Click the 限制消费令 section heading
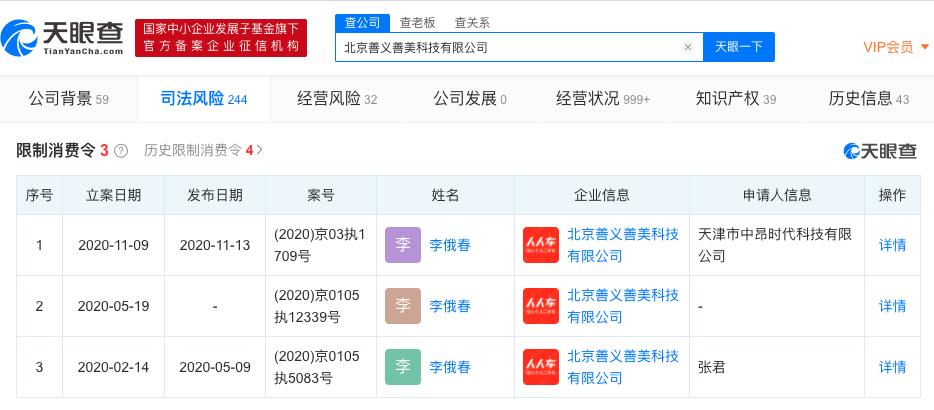This screenshot has width=934, height=410. [56, 151]
